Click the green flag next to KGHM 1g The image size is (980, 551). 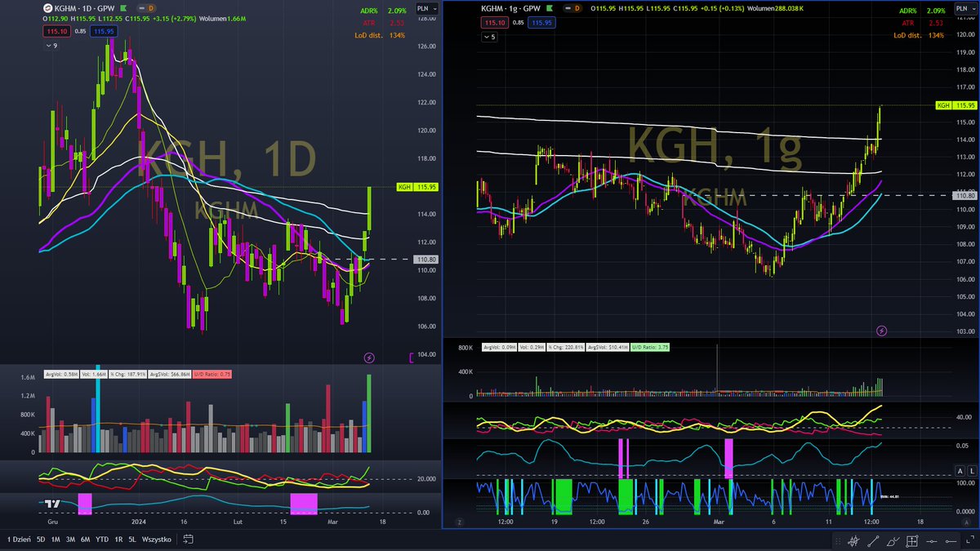coord(550,8)
